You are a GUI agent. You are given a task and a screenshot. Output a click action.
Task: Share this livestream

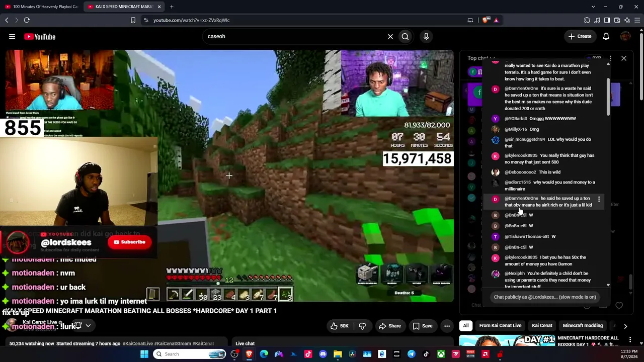pyautogui.click(x=389, y=326)
